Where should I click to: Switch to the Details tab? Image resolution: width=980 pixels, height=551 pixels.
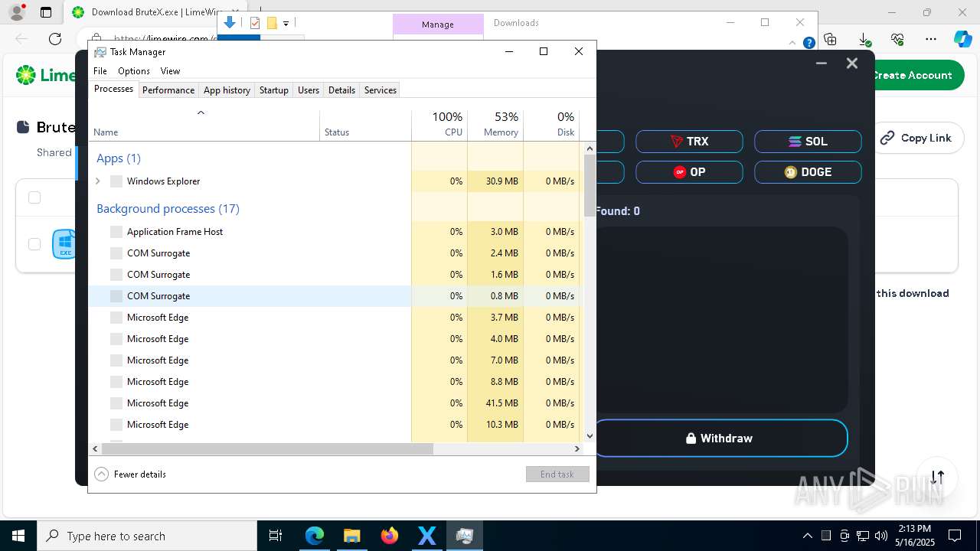click(x=341, y=90)
